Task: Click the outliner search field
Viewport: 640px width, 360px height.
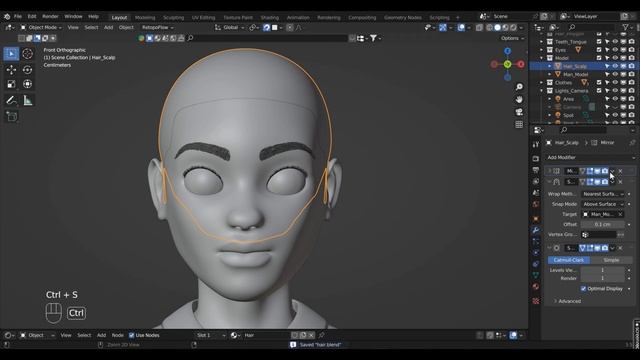Action: [592, 27]
